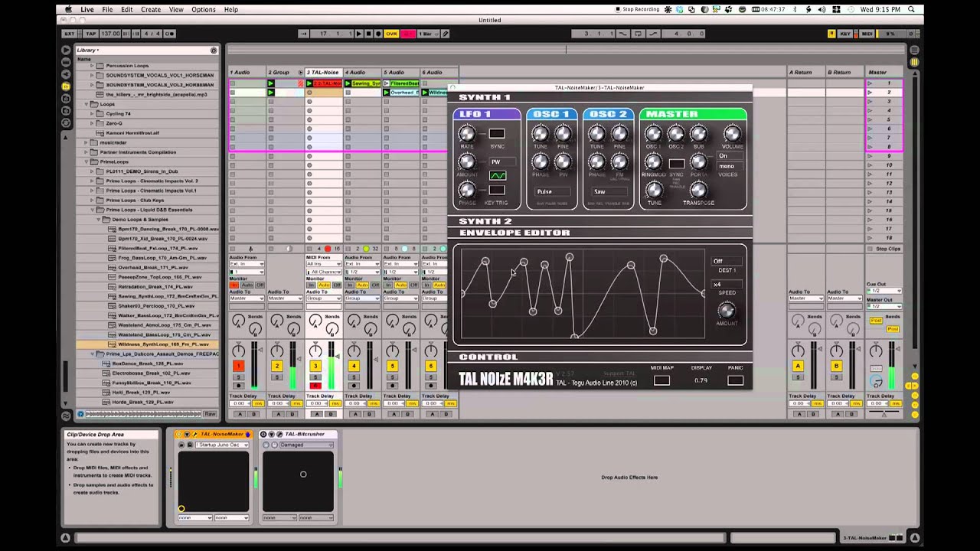Select the LFO 1 sine waveform icon

tap(497, 175)
